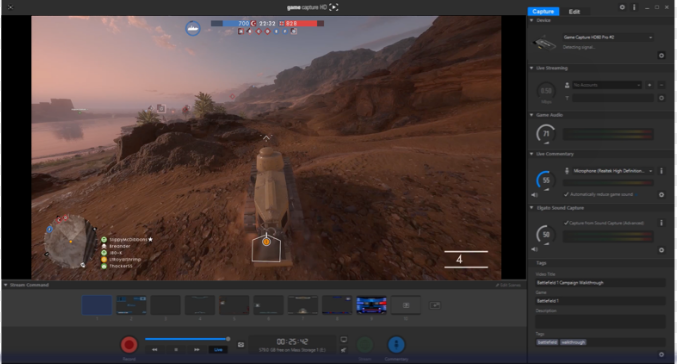Screen dimensions: 677x364
Task: Open Tags section settings gear
Action: coord(661,355)
